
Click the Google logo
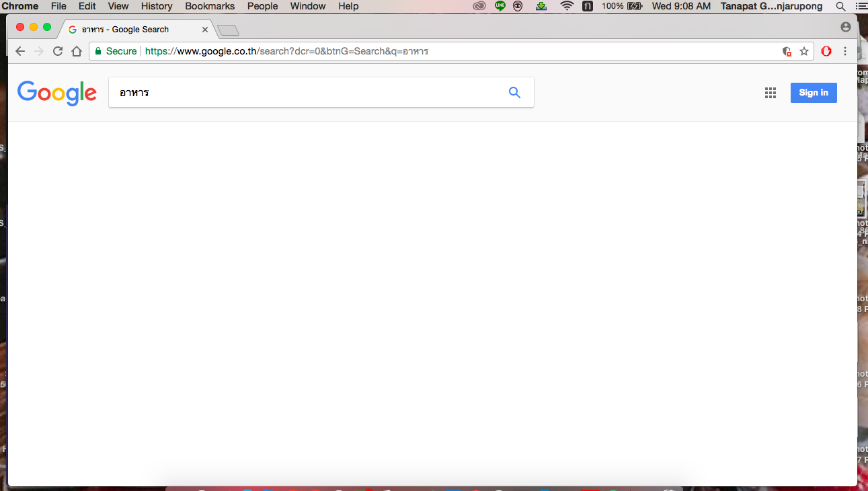coord(57,93)
